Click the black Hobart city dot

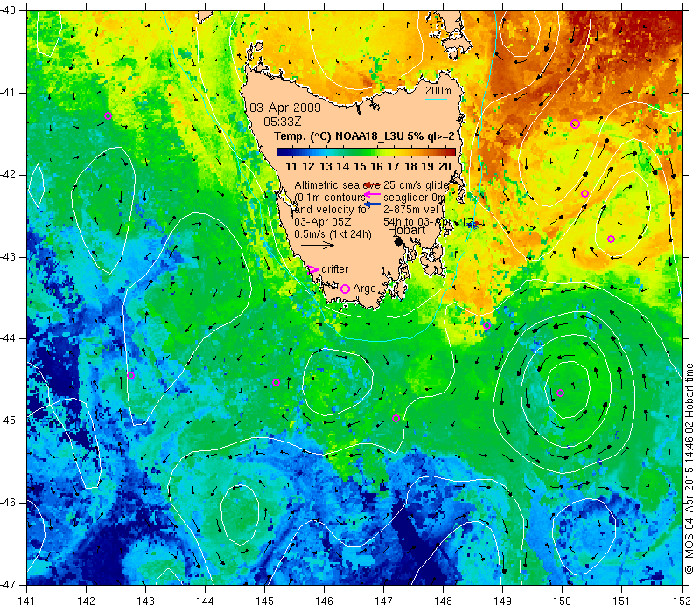[x=399, y=241]
